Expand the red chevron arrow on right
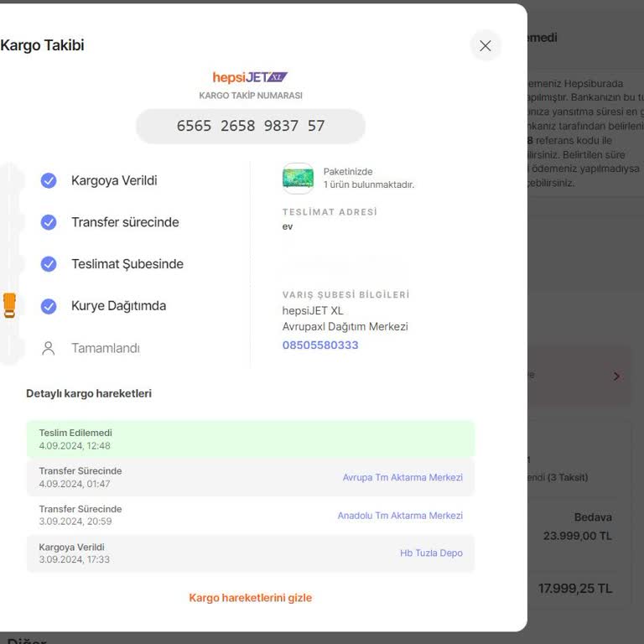 [x=616, y=377]
